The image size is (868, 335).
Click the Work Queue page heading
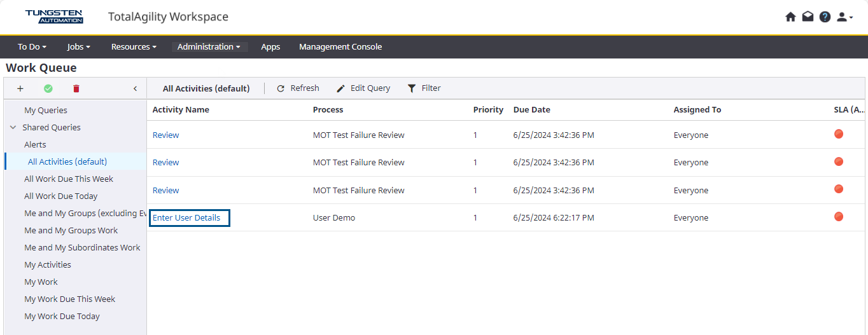tap(41, 67)
